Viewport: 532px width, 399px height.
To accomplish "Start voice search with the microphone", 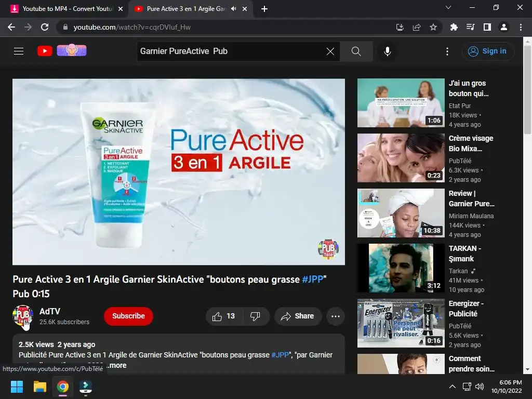I will pos(387,51).
